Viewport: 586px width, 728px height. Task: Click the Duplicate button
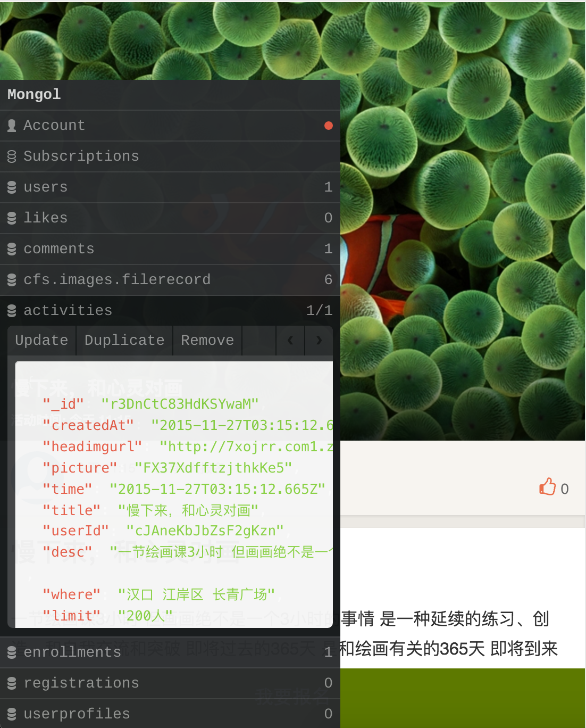tap(124, 341)
